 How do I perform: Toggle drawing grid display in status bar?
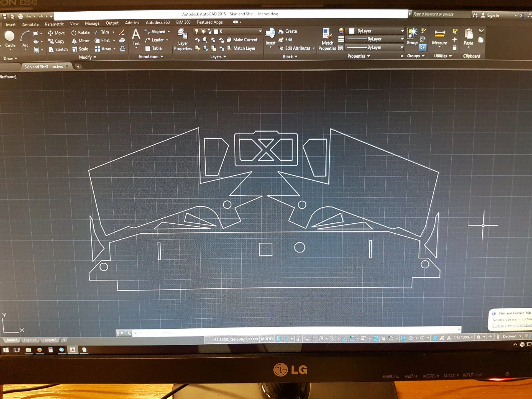279,339
